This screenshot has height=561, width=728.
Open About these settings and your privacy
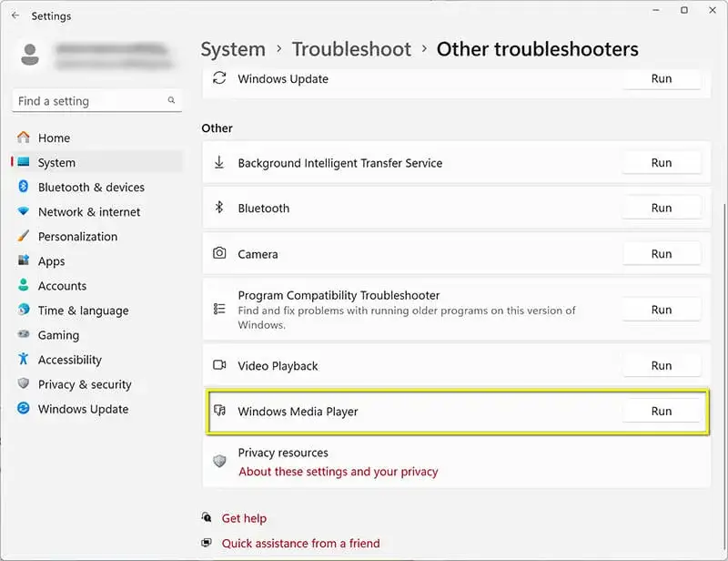(338, 472)
